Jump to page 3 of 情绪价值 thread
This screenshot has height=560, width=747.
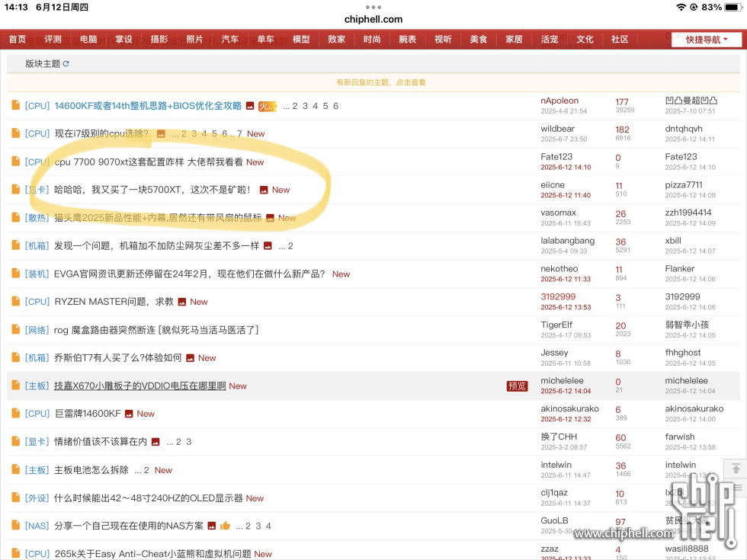(x=189, y=442)
